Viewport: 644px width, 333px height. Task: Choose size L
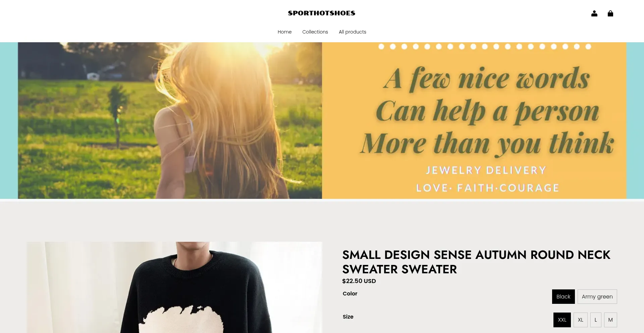[x=596, y=320]
